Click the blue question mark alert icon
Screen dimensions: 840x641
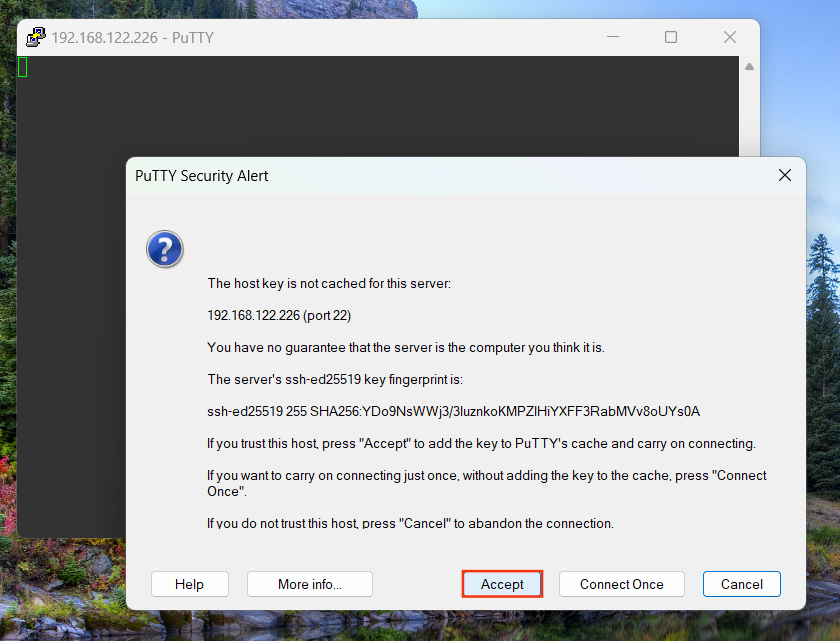coord(165,248)
